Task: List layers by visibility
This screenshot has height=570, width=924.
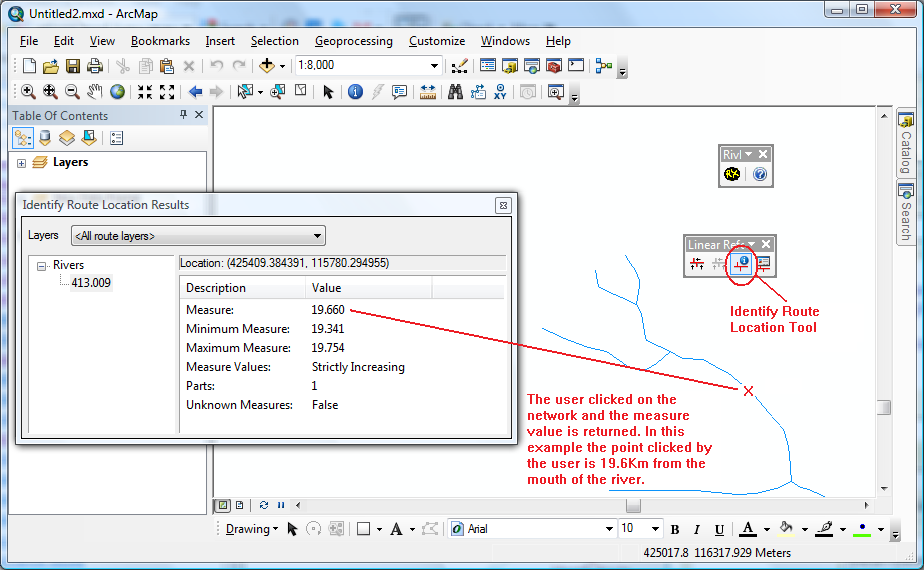Action: (67, 139)
